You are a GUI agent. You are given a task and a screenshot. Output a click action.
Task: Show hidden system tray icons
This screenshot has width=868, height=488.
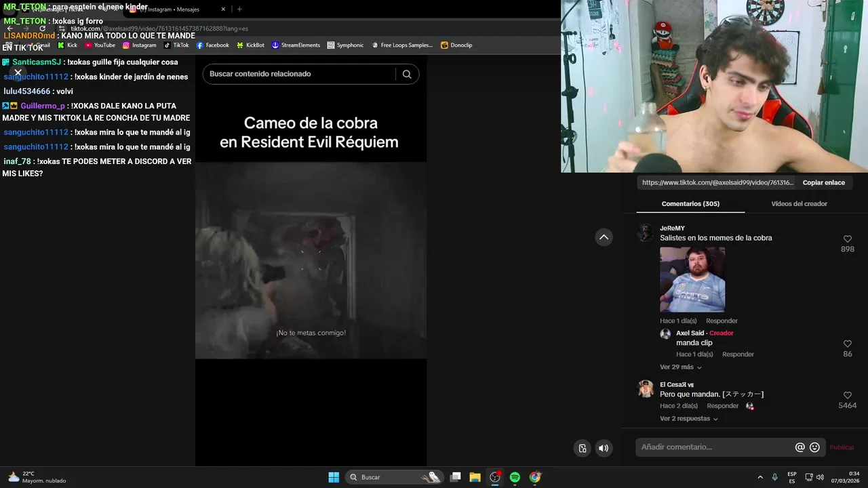click(760, 477)
